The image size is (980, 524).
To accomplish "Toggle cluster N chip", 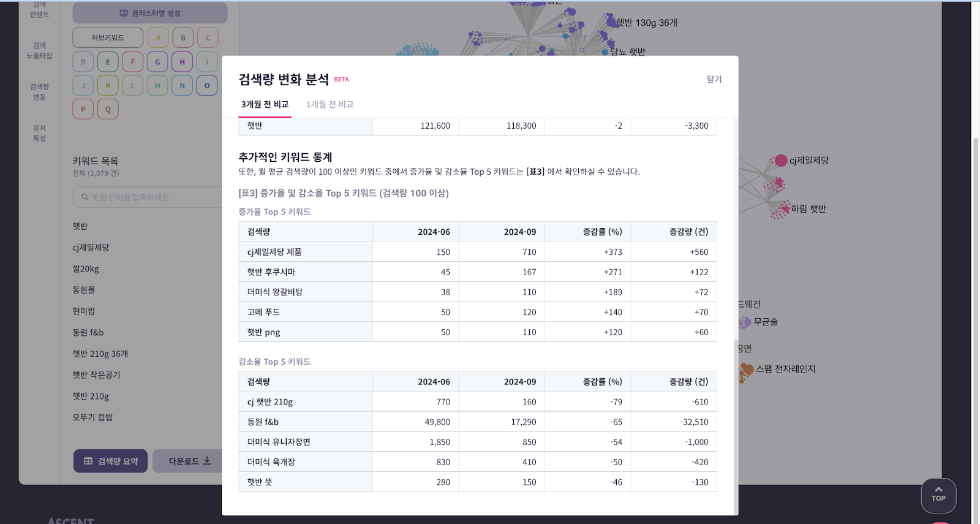I will [x=182, y=85].
